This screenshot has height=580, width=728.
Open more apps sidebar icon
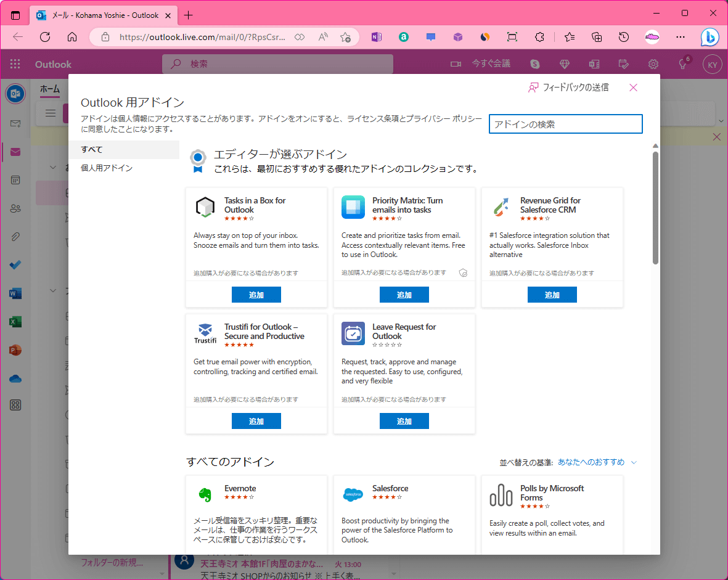point(15,405)
